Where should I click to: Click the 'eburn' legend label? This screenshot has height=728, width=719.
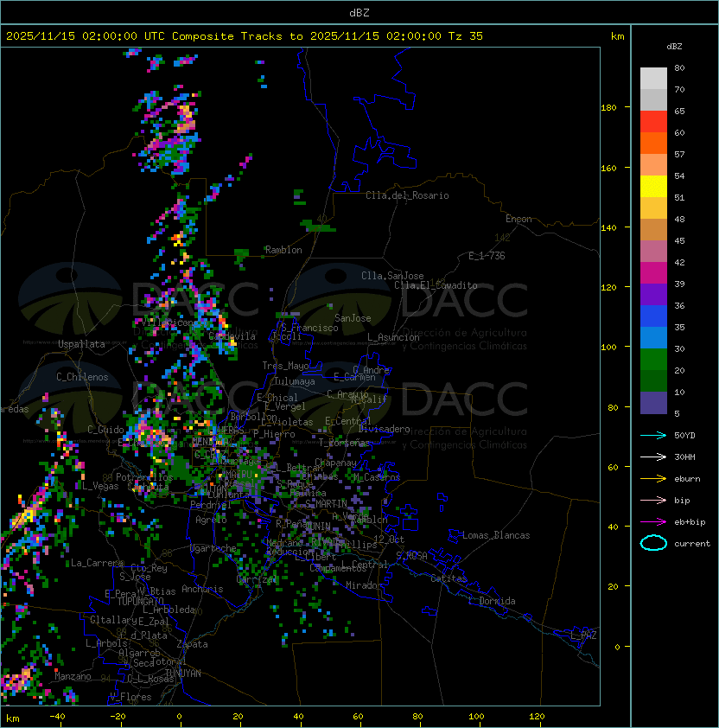tap(687, 479)
